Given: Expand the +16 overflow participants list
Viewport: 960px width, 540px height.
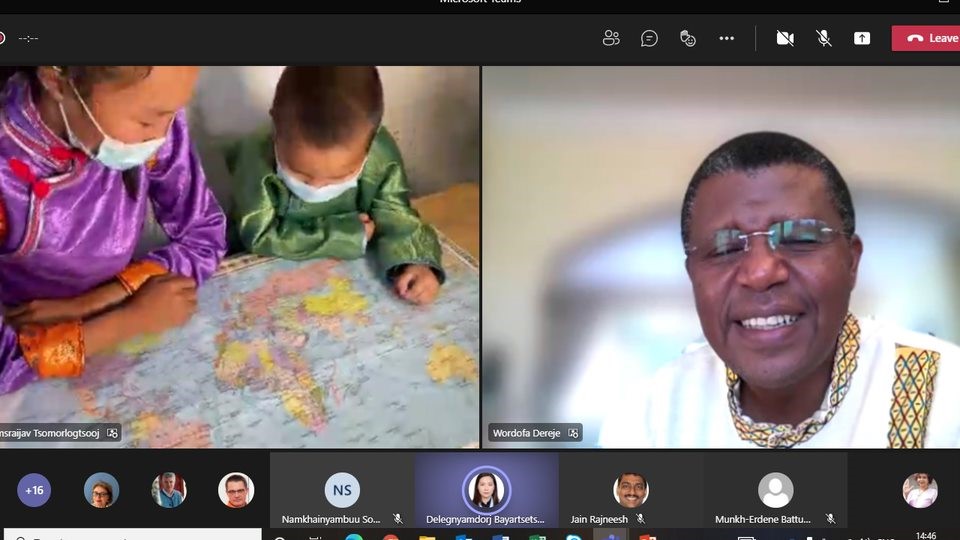Looking at the screenshot, I should (x=34, y=490).
